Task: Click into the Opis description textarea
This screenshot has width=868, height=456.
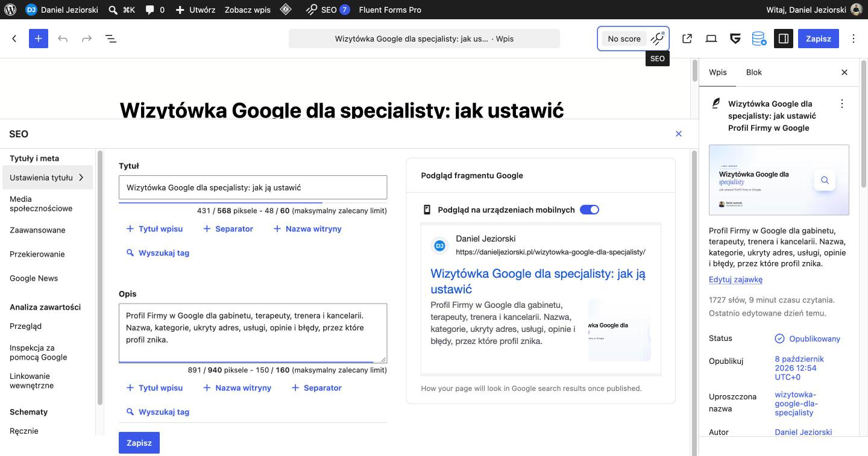Action: 253,333
